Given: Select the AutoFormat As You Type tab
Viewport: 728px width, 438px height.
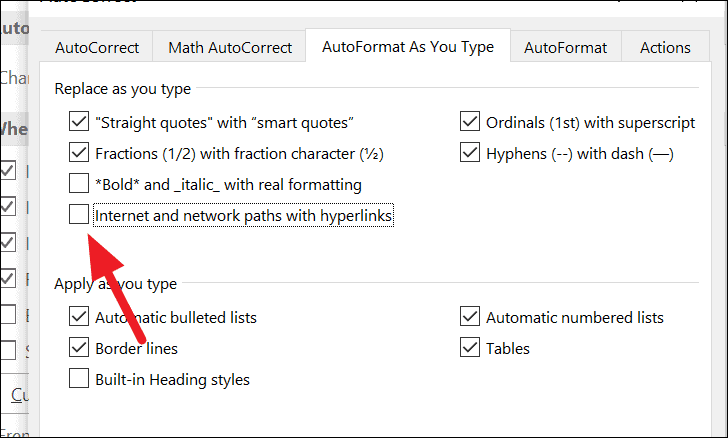Looking at the screenshot, I should click(408, 46).
